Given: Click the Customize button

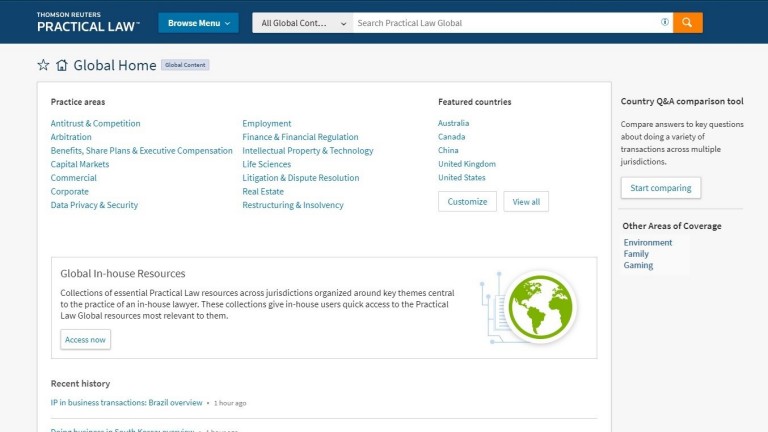Looking at the screenshot, I should click(467, 202).
